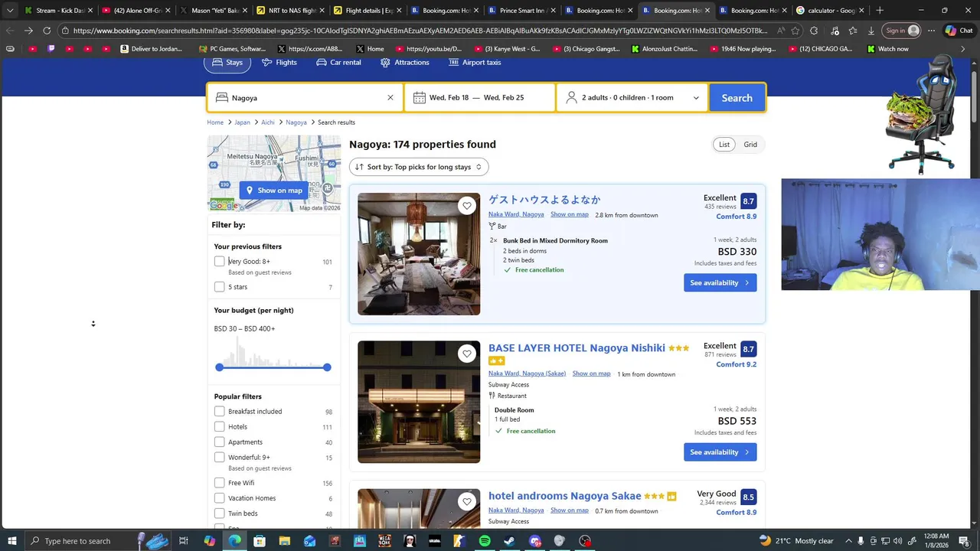Open Spotify from the taskbar
This screenshot has width=980, height=551.
pyautogui.click(x=485, y=541)
